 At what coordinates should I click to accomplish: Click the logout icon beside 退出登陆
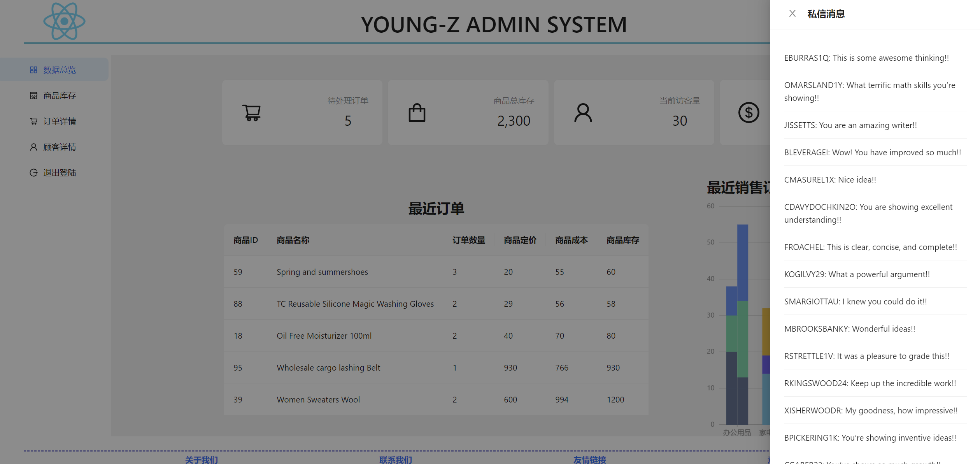coord(33,173)
